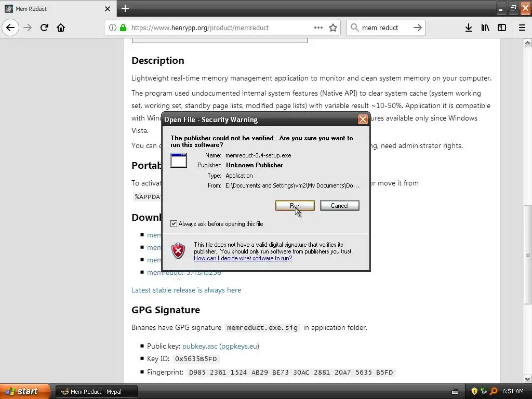Open the library bookmarks icon
This screenshot has width=532, height=399.
(485, 28)
